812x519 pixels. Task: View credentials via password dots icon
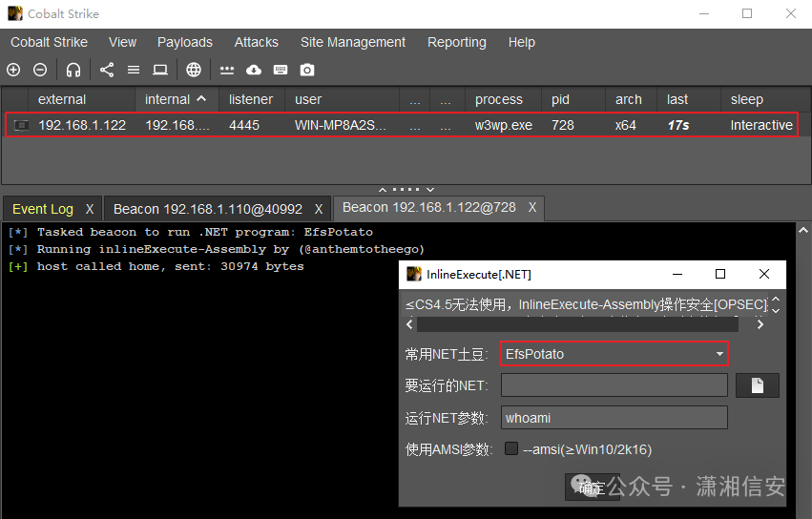tap(227, 70)
